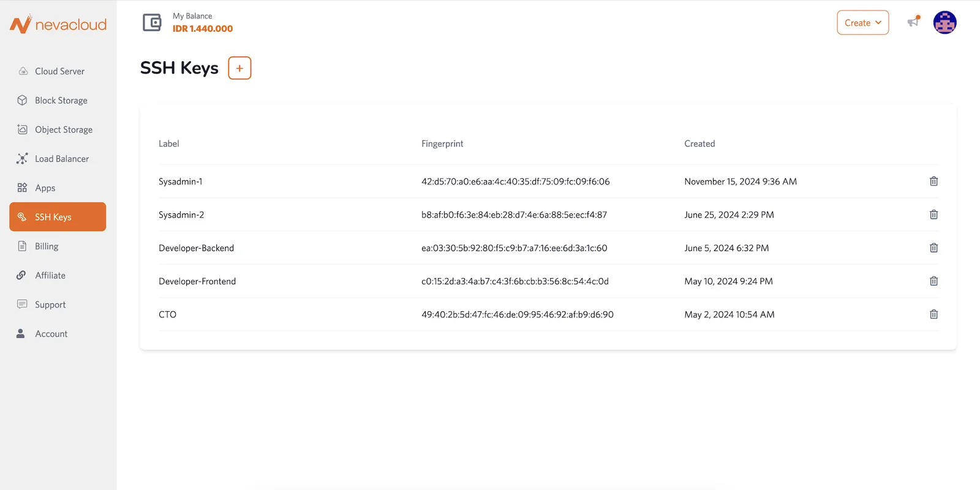Open Block Storage section
This screenshot has width=980, height=490.
[x=61, y=100]
